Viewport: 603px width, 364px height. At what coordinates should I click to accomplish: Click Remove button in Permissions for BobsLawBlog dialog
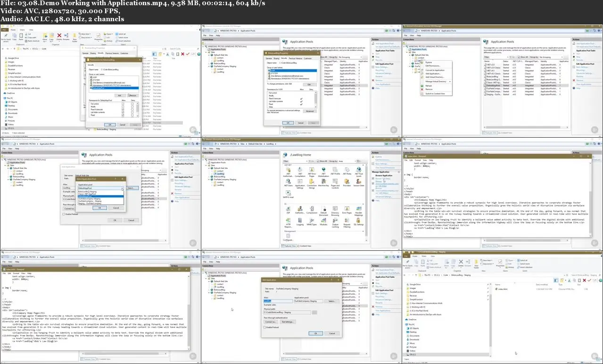pos(132,95)
